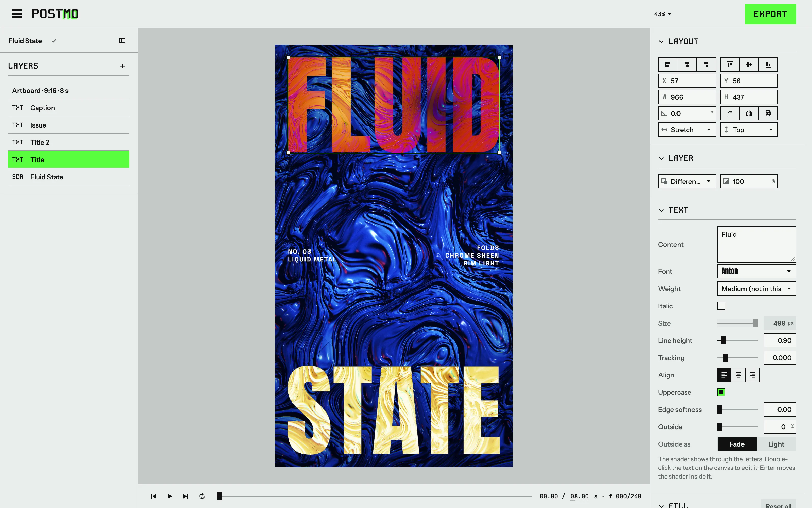Jump to the first frame
The image size is (812, 508).
point(153,496)
